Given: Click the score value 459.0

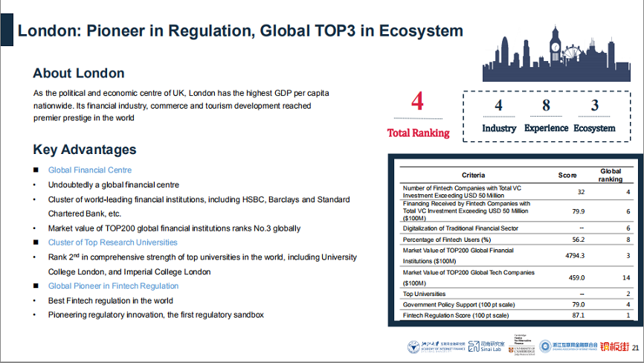Looking at the screenshot, I should (576, 277).
